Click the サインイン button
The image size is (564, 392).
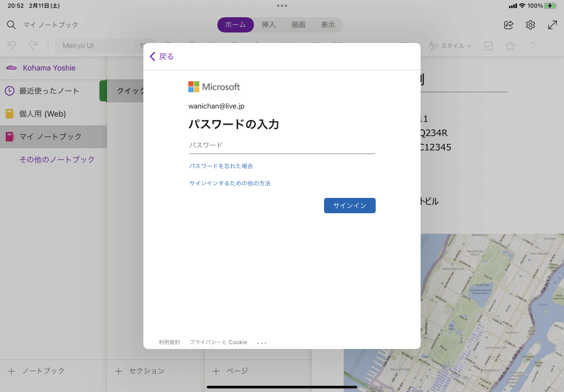pyautogui.click(x=349, y=206)
